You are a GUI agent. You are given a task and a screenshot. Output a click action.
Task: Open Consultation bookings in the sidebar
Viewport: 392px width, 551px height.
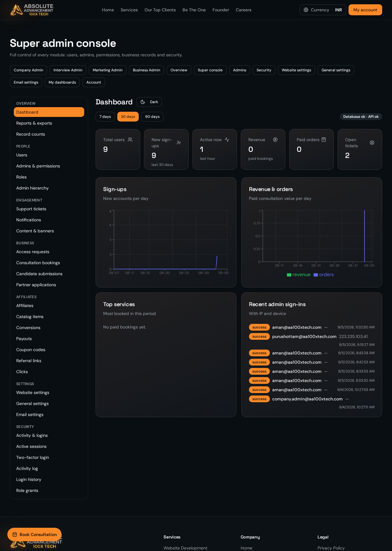pos(49,263)
